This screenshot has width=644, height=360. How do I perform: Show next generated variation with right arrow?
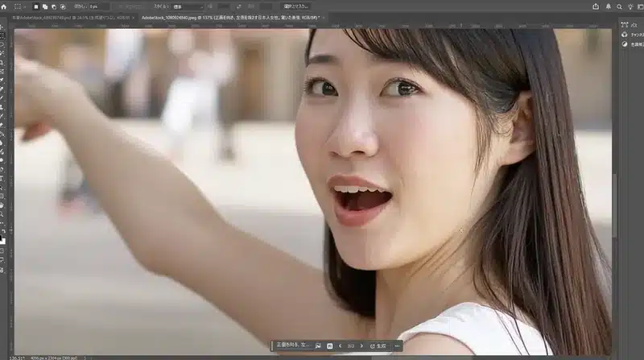click(x=361, y=346)
